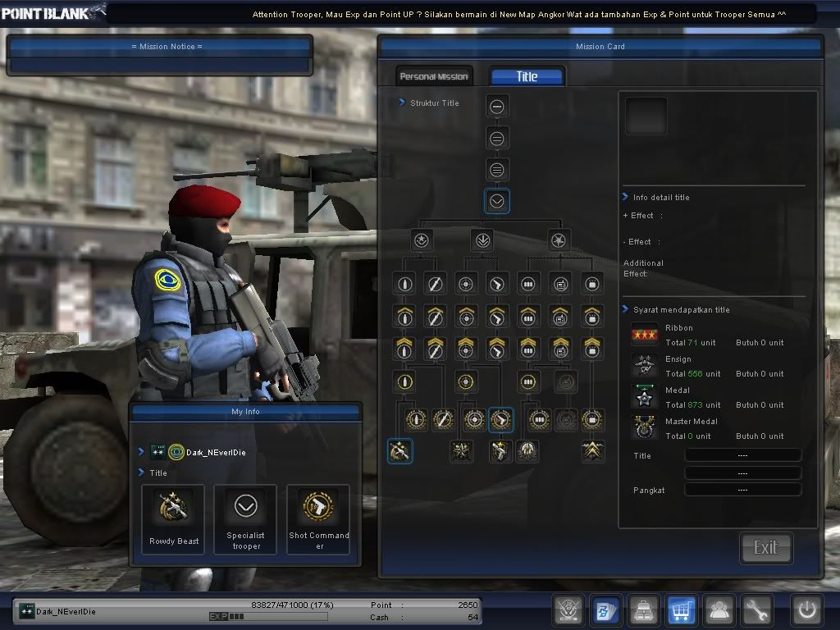Open the mission card deck icon

(x=606, y=609)
